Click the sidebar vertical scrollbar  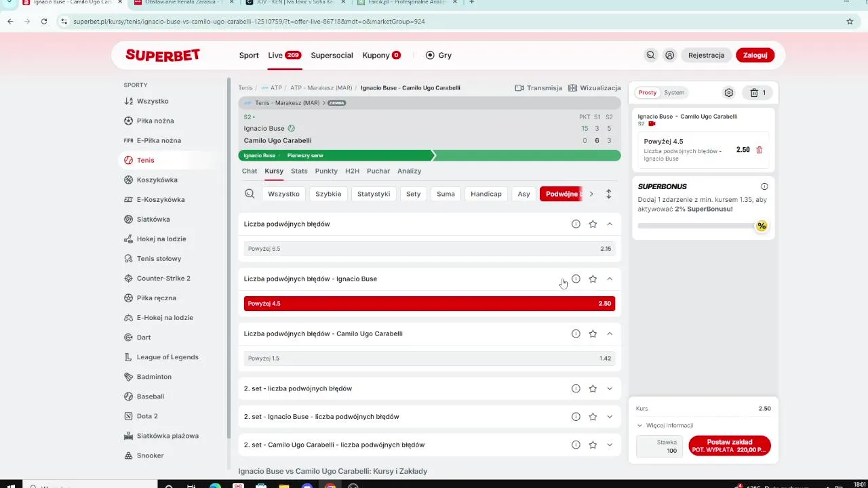229,259
